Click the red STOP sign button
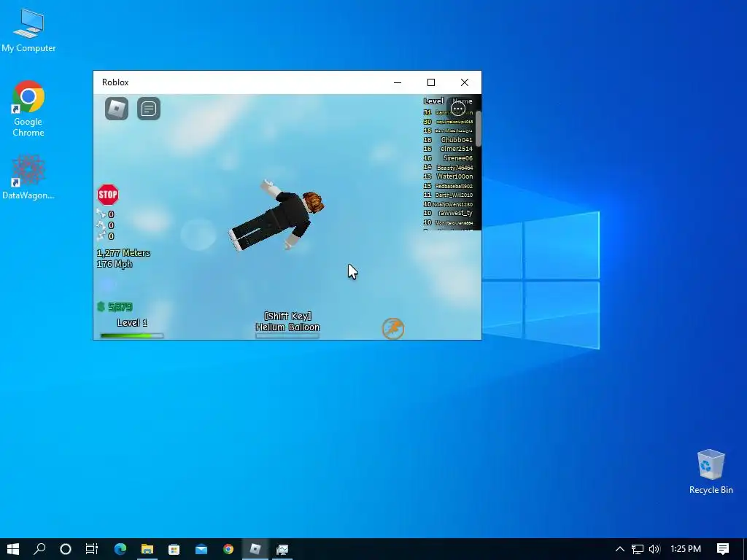Viewport: 747px width, 560px height. 108,195
